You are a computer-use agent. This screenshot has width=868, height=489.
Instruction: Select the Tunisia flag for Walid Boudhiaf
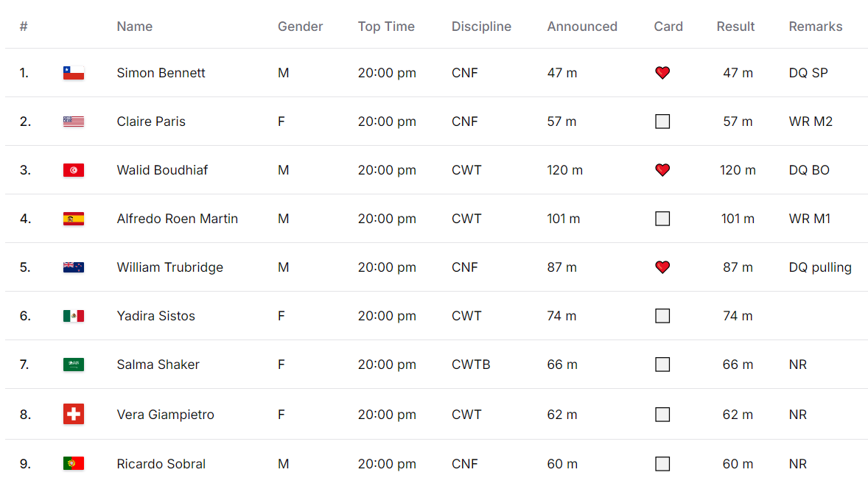pyautogui.click(x=74, y=170)
